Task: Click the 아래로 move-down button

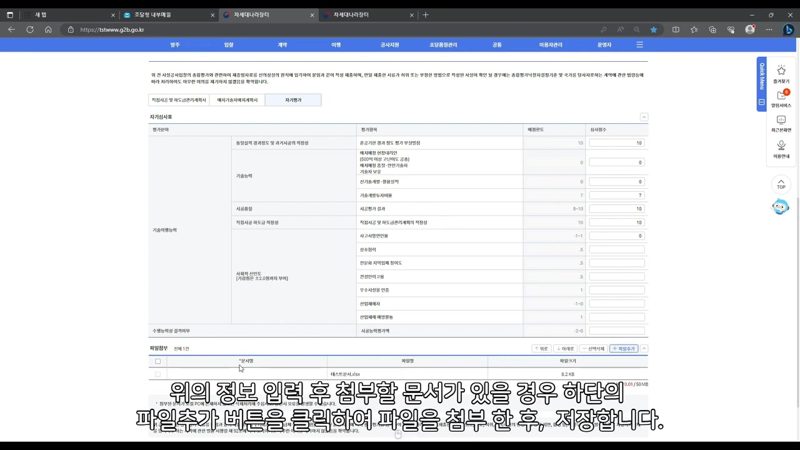Action: coord(565,348)
